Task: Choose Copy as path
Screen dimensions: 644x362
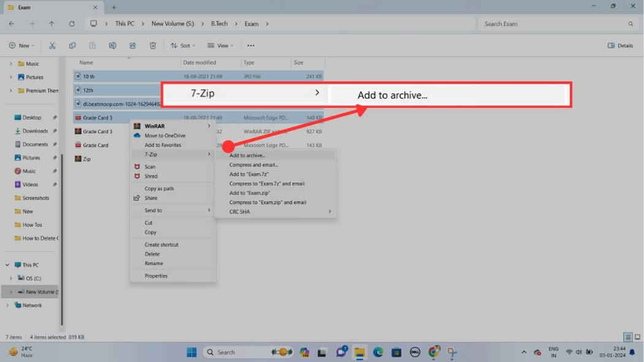Action: point(172,188)
